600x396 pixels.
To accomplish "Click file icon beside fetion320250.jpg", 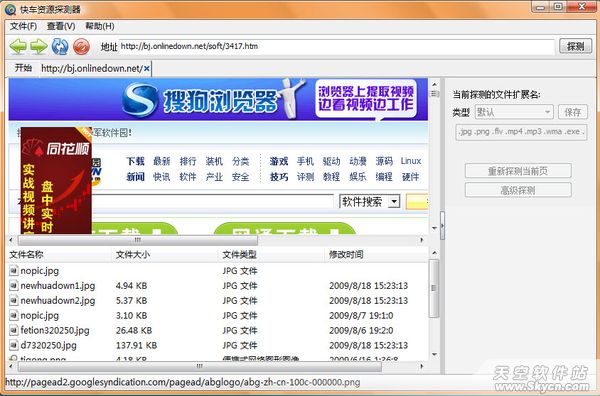I will tap(14, 330).
